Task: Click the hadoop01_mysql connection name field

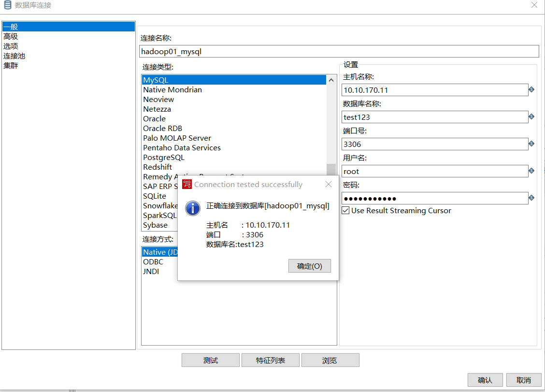Action: click(338, 51)
